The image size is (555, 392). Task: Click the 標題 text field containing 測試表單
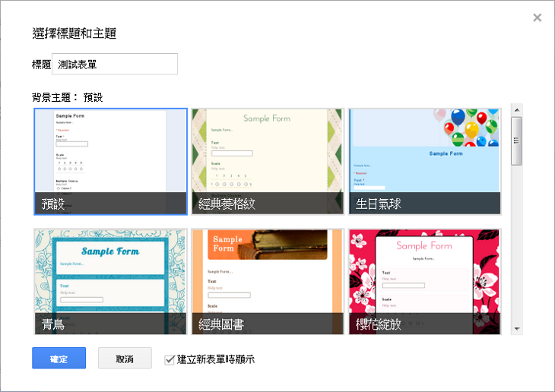pos(115,65)
